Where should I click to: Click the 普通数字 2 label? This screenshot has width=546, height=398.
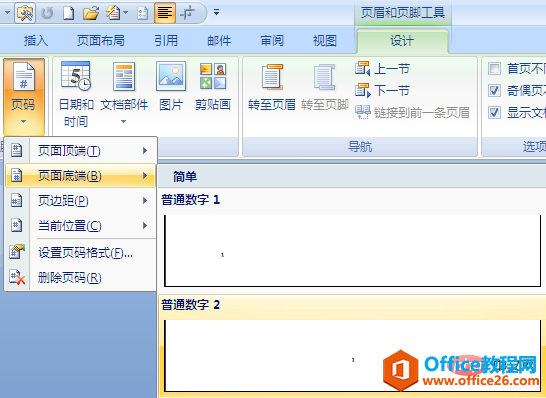click(190, 305)
